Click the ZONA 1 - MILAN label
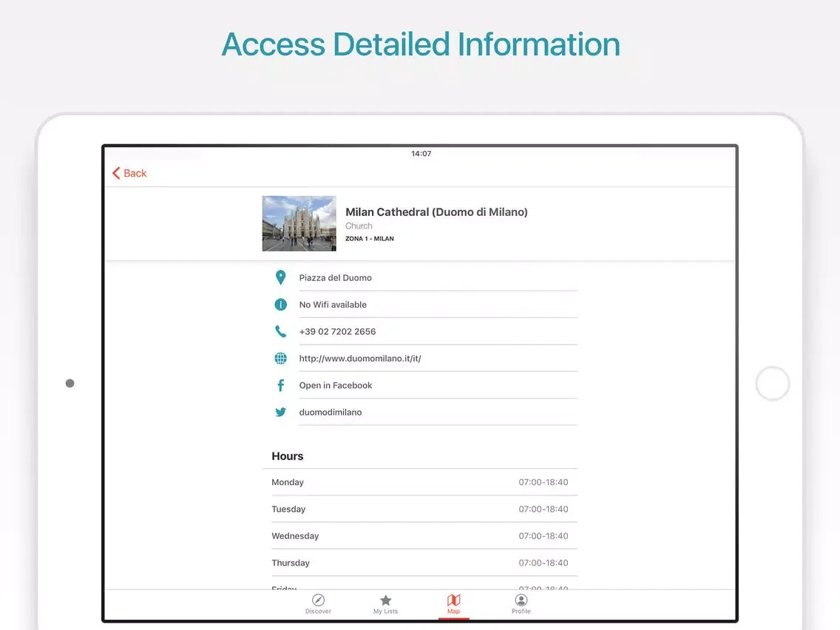The height and width of the screenshot is (630, 840). click(370, 238)
